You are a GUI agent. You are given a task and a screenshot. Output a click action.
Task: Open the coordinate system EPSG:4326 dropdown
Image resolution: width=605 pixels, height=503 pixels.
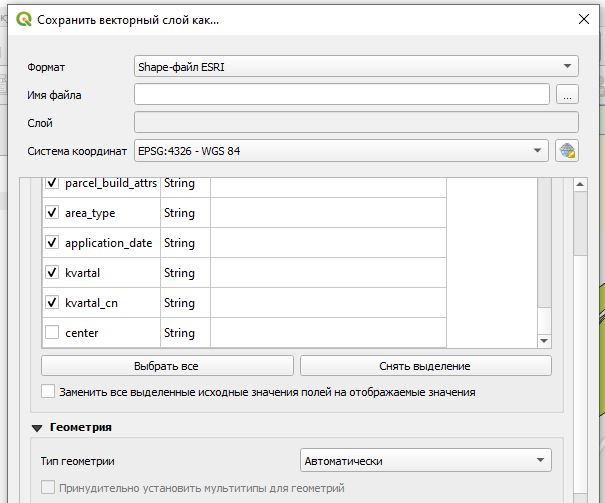coord(341,151)
